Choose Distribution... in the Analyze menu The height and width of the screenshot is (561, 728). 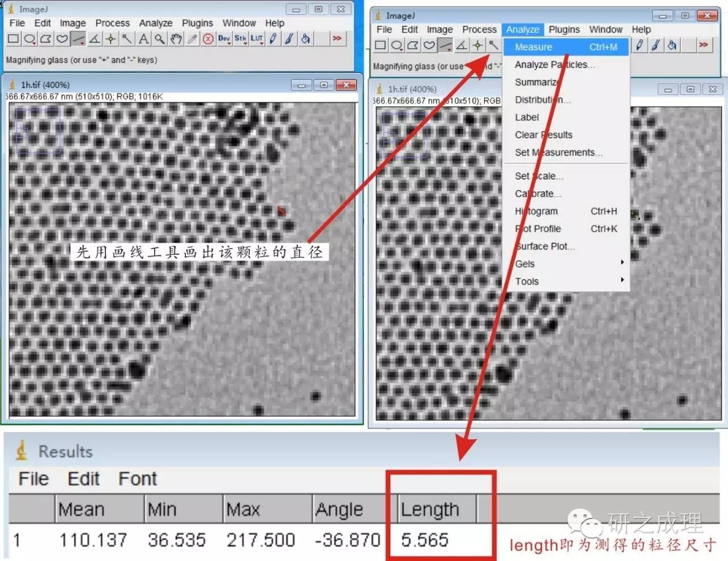566,100
